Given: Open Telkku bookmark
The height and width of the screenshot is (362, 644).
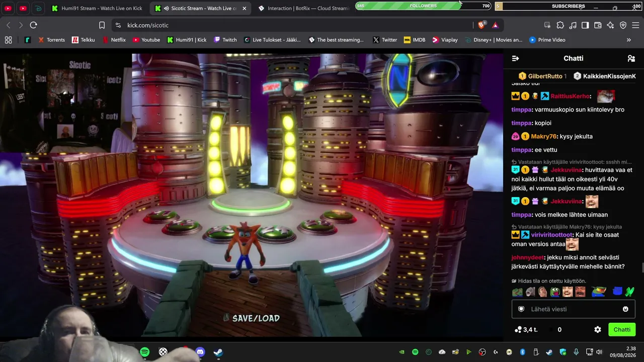Looking at the screenshot, I should [83, 40].
